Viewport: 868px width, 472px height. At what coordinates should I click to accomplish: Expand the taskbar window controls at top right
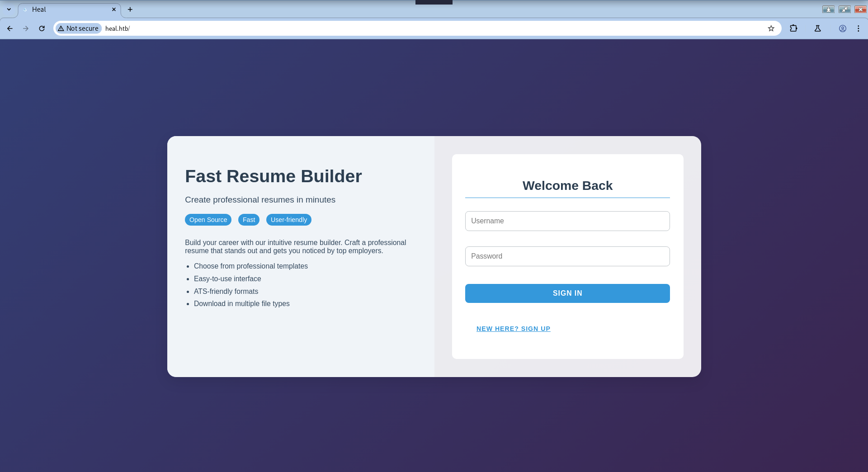click(844, 9)
